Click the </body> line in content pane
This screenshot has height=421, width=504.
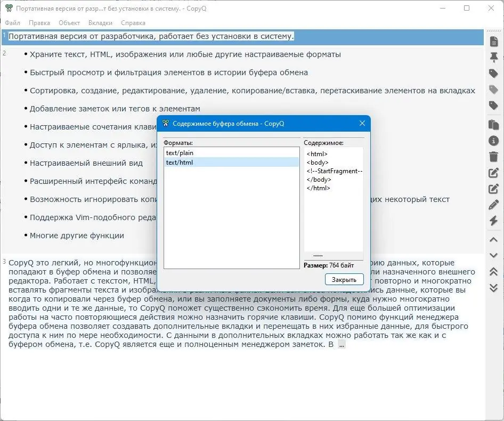[x=319, y=180]
